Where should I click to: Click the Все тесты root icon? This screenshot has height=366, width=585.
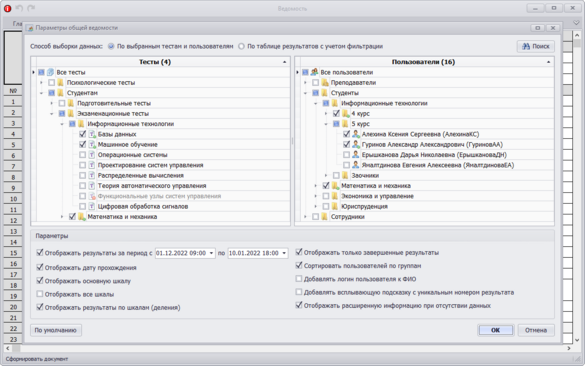click(x=50, y=72)
